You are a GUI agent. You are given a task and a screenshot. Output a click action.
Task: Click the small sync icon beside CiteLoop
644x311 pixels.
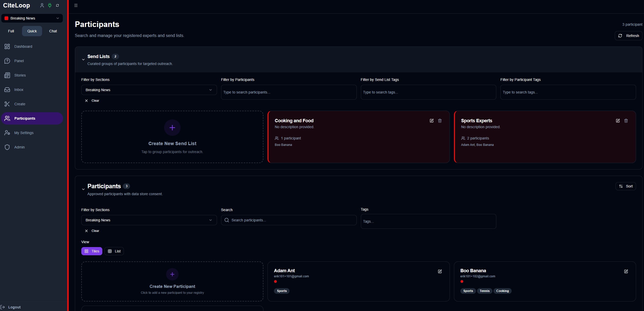[x=57, y=5]
